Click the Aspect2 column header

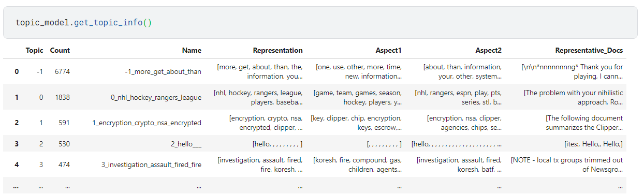point(488,50)
